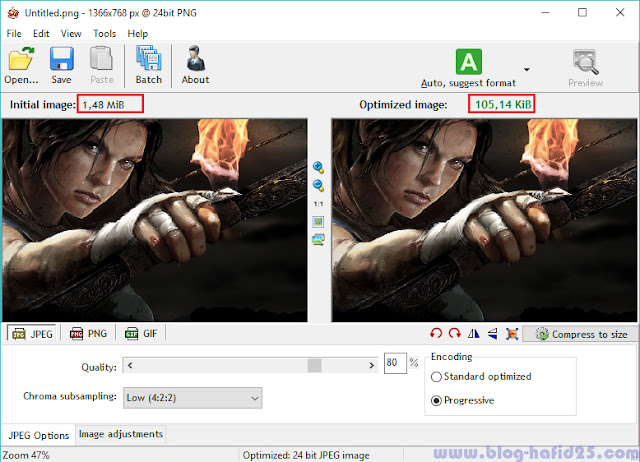Flip image vertically

[x=493, y=334]
